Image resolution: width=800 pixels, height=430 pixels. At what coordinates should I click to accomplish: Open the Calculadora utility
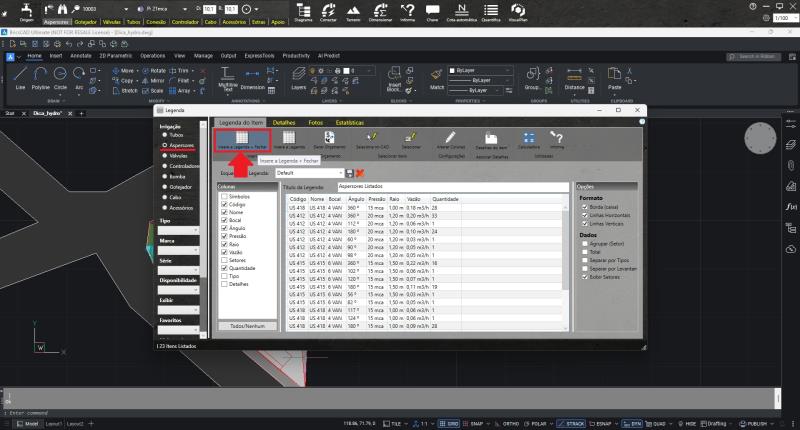pyautogui.click(x=529, y=139)
